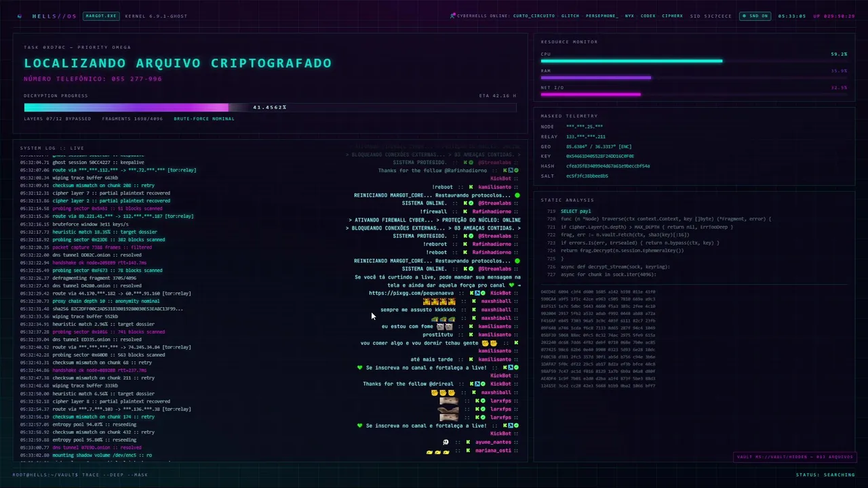
Task: Click the 41.4562% progress value
Action: [x=270, y=107]
